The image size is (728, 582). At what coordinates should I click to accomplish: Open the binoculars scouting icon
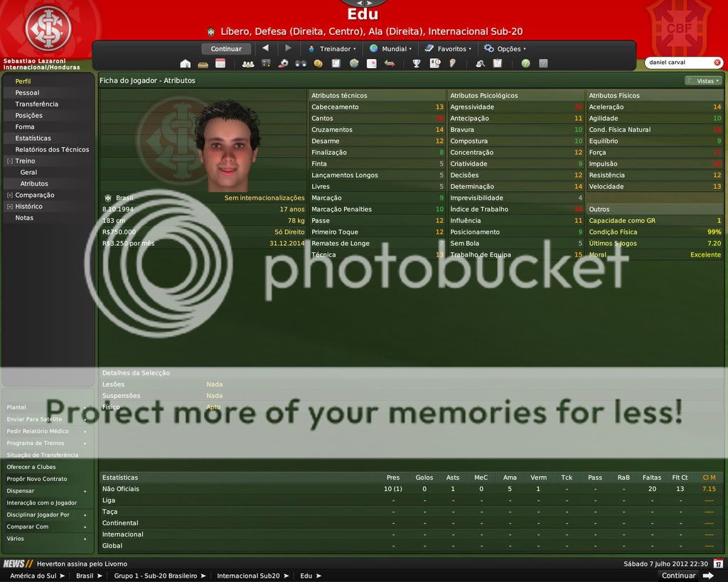[301, 63]
